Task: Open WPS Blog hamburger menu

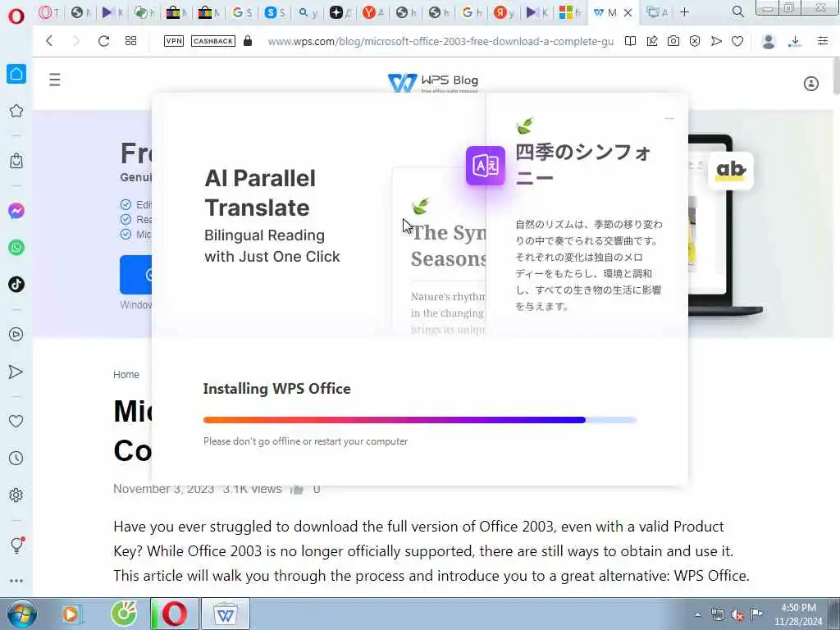Action: [x=55, y=80]
